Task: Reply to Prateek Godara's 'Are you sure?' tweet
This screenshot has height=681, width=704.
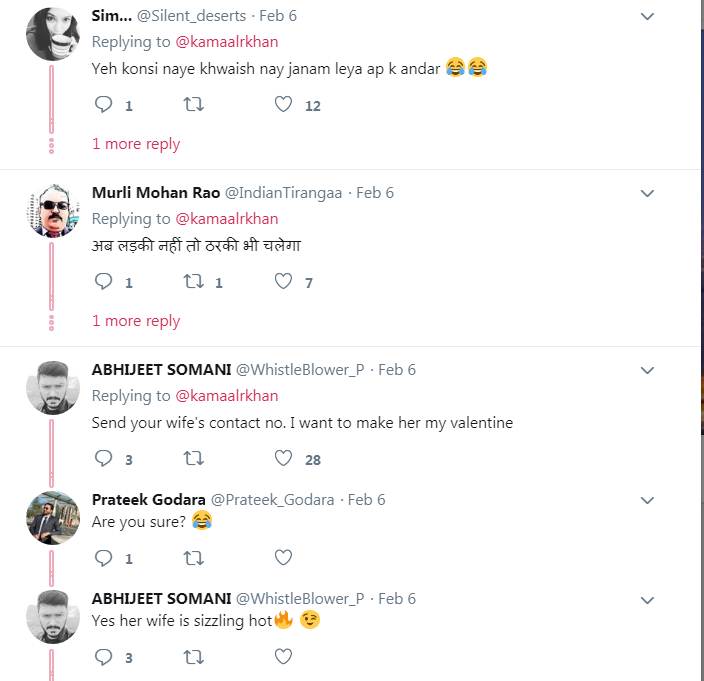Action: pyautogui.click(x=103, y=558)
